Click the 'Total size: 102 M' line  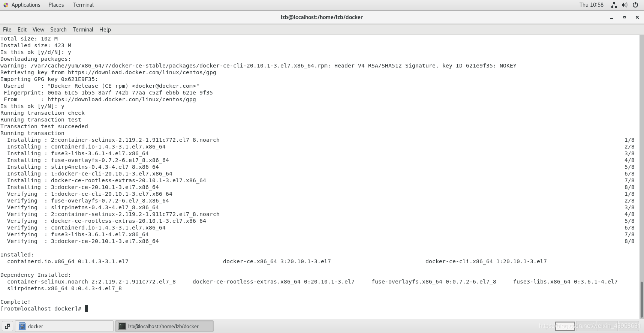point(29,39)
